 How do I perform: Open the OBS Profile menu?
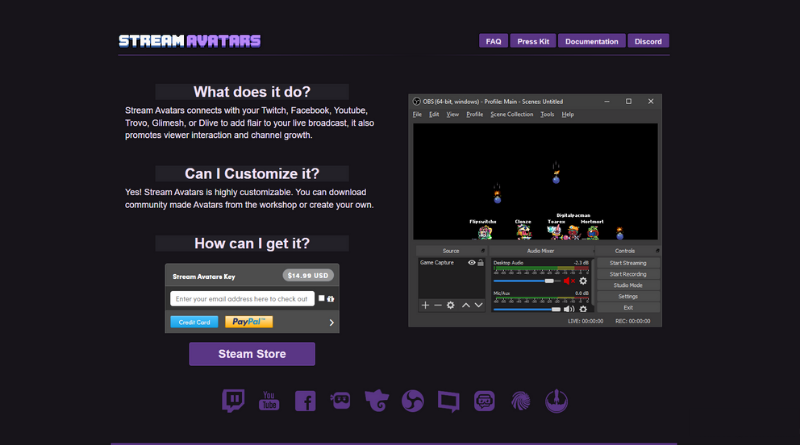(474, 114)
